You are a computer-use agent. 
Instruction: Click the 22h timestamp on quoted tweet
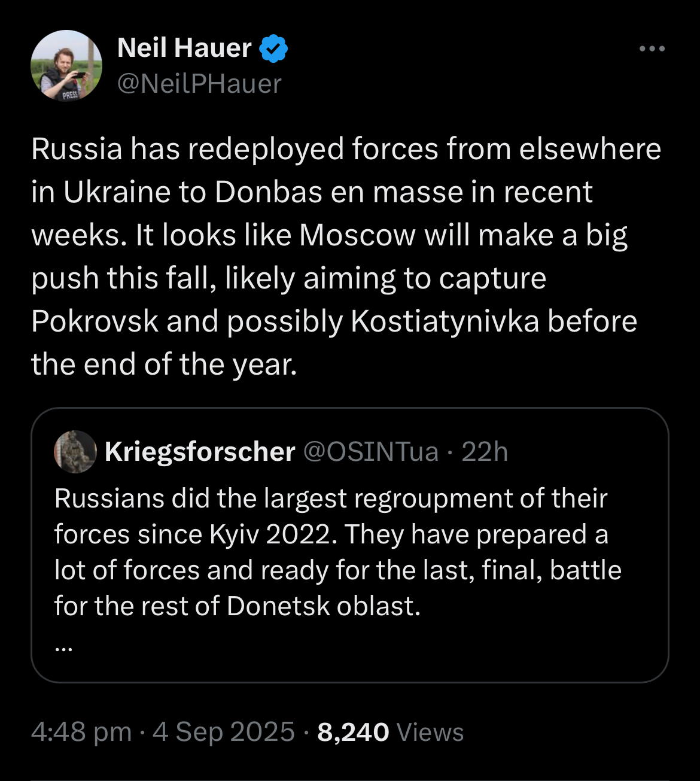(x=485, y=452)
